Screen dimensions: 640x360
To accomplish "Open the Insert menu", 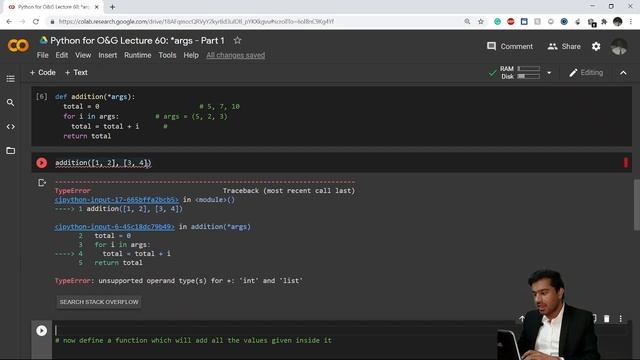I will (x=107, y=55).
